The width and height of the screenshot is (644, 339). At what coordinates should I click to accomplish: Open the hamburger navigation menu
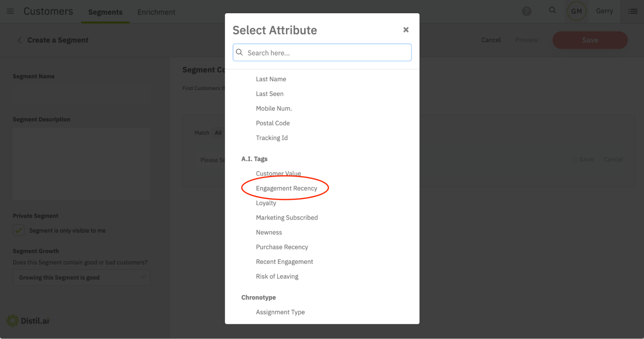10,11
